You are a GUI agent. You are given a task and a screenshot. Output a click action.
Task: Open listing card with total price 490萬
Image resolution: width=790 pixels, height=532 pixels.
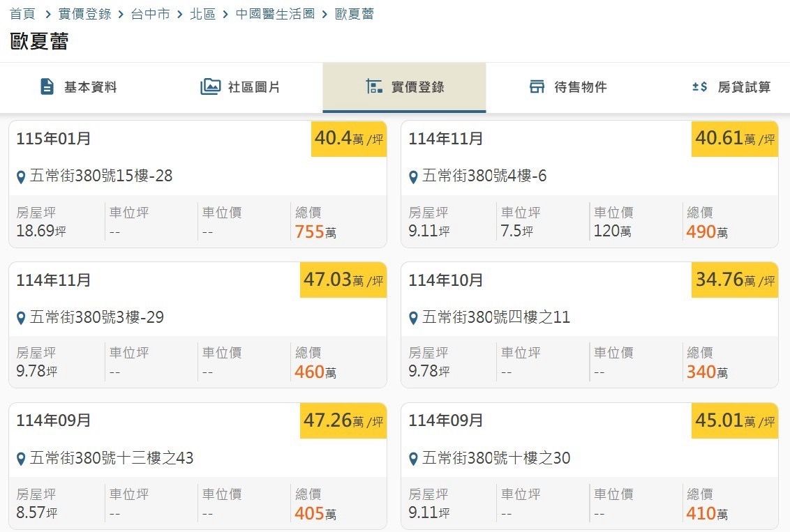click(x=589, y=185)
